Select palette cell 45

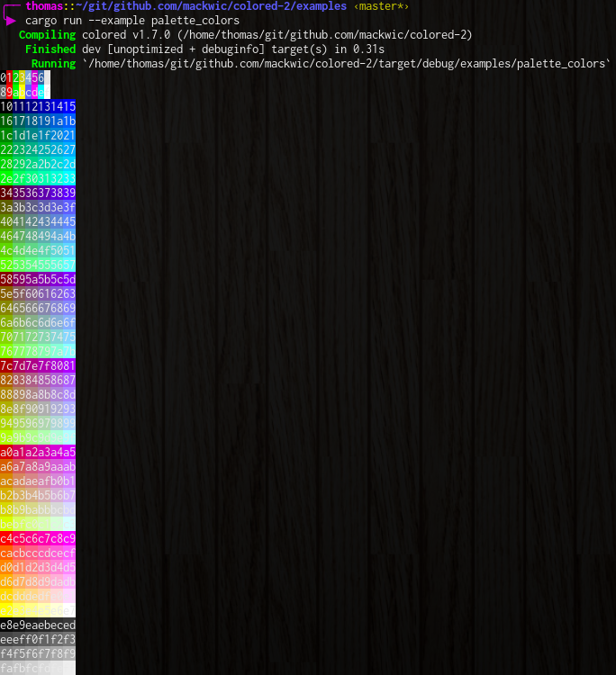[x=69, y=221]
